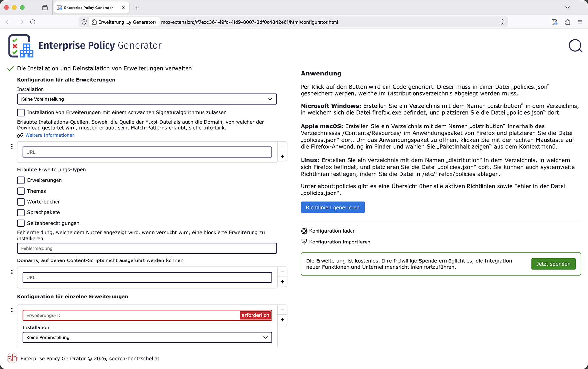Image resolution: width=588 pixels, height=369 pixels.
Task: Open the top Installation dropdown for all extensions
Action: point(147,99)
